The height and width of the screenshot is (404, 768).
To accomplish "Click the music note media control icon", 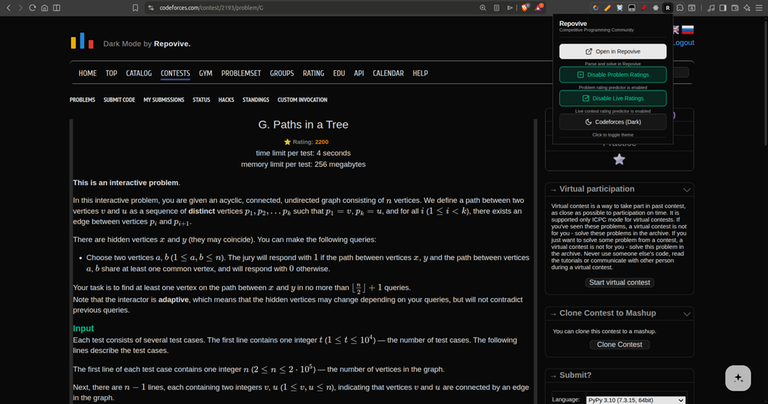I will click(x=711, y=8).
